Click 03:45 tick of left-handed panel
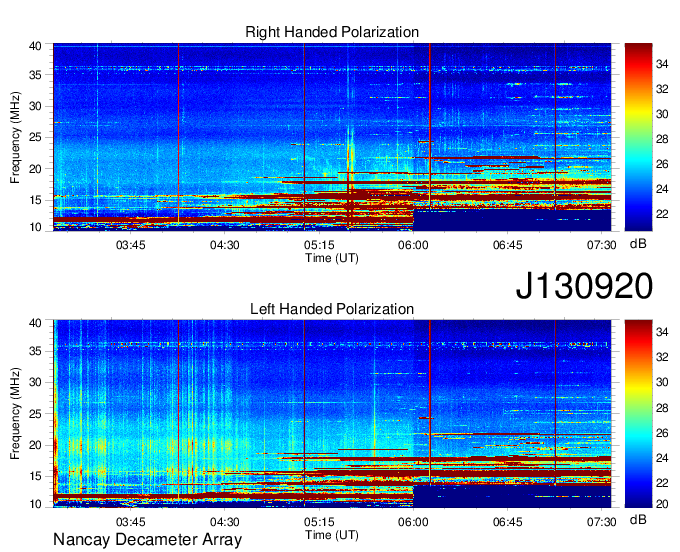680x552 pixels. click(x=131, y=522)
